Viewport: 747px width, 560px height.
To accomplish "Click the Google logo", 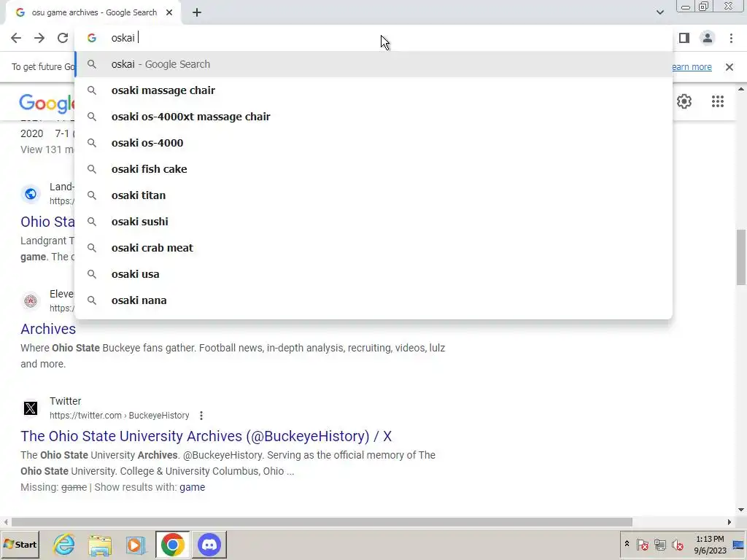I will pyautogui.click(x=47, y=104).
